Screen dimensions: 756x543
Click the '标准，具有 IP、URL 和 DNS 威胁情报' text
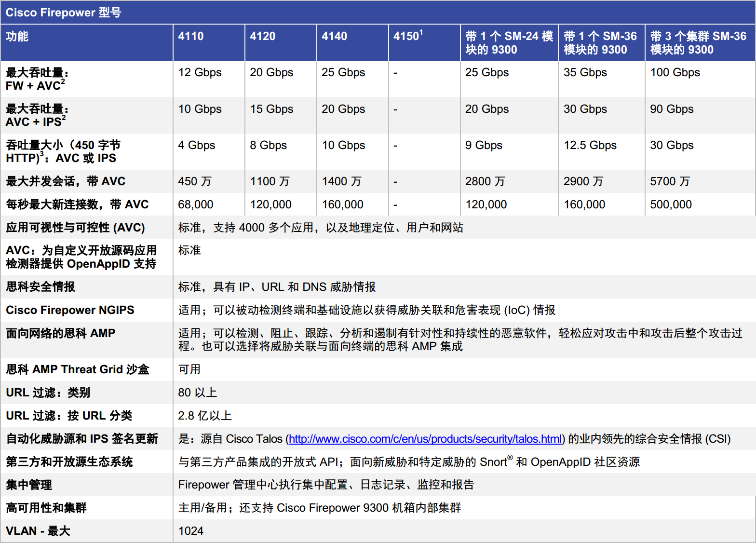point(277,287)
